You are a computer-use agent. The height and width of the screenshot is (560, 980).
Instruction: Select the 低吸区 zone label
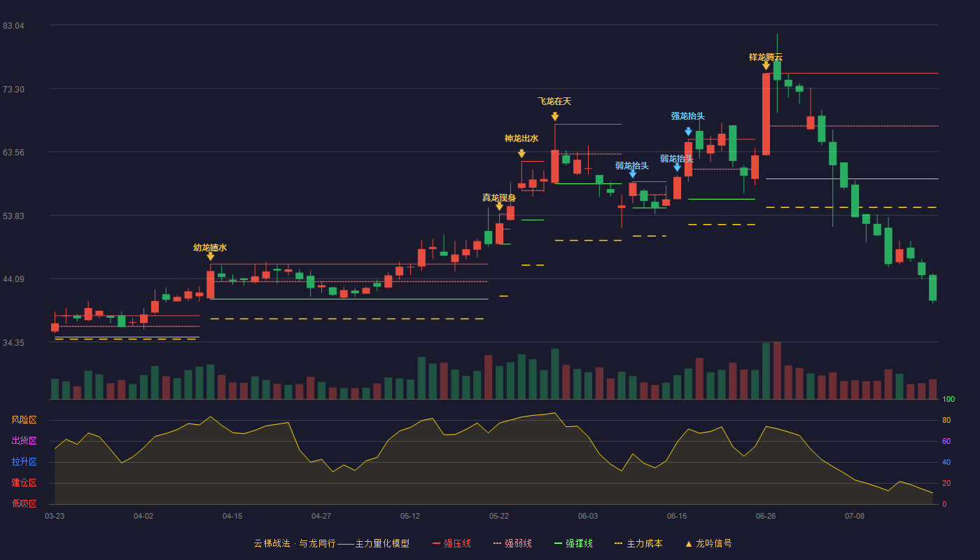coord(24,503)
